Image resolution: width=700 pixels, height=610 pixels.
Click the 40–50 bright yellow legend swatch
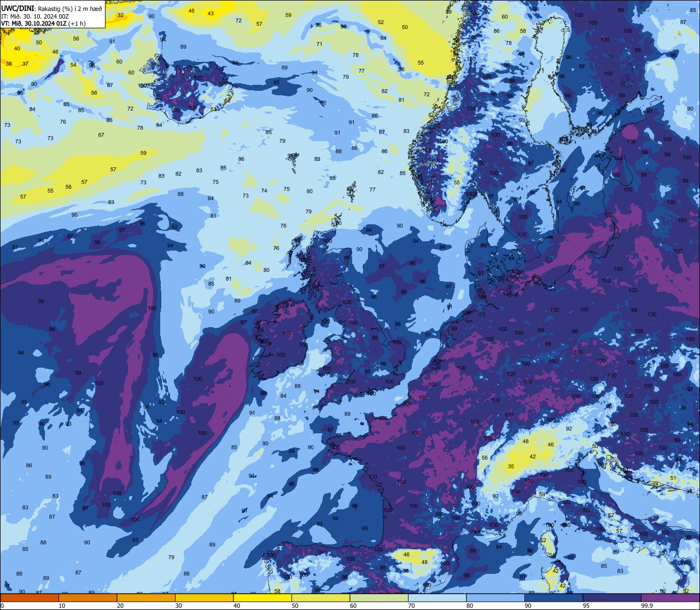click(x=262, y=597)
